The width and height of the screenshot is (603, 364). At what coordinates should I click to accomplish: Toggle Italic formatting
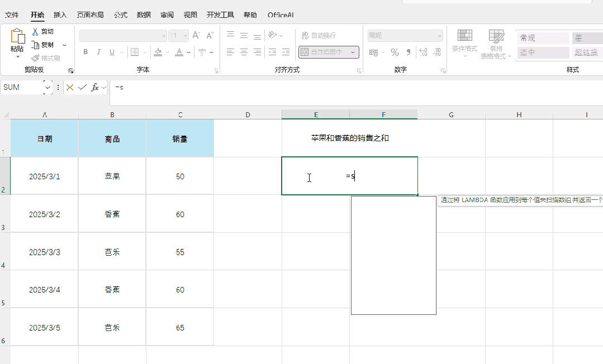pos(98,52)
